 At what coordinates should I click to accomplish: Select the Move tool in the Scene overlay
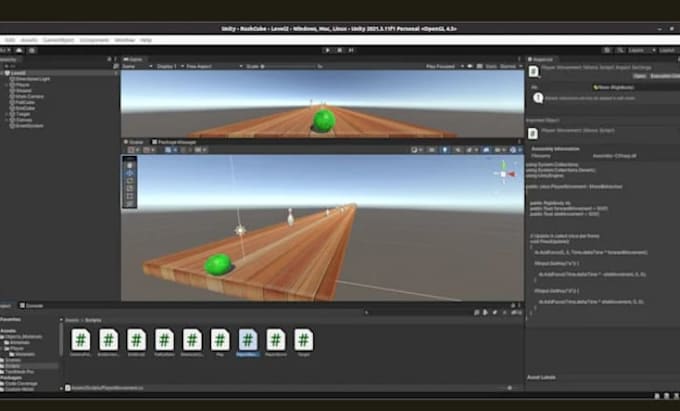(130, 173)
